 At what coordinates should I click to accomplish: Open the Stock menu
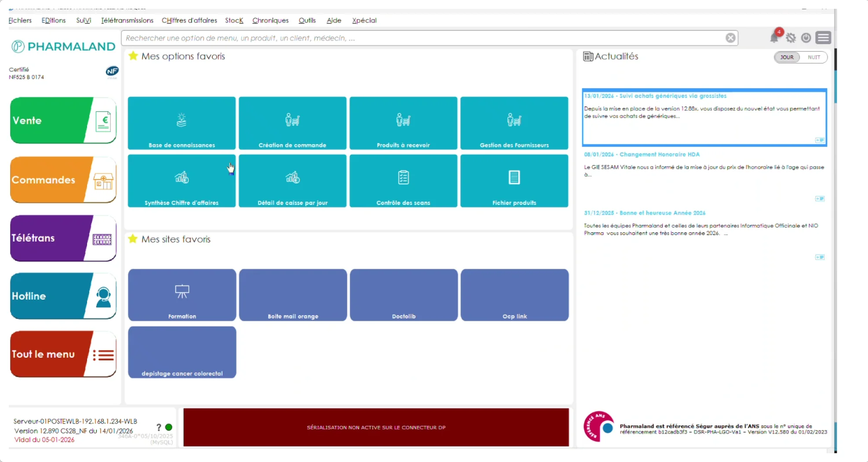234,20
